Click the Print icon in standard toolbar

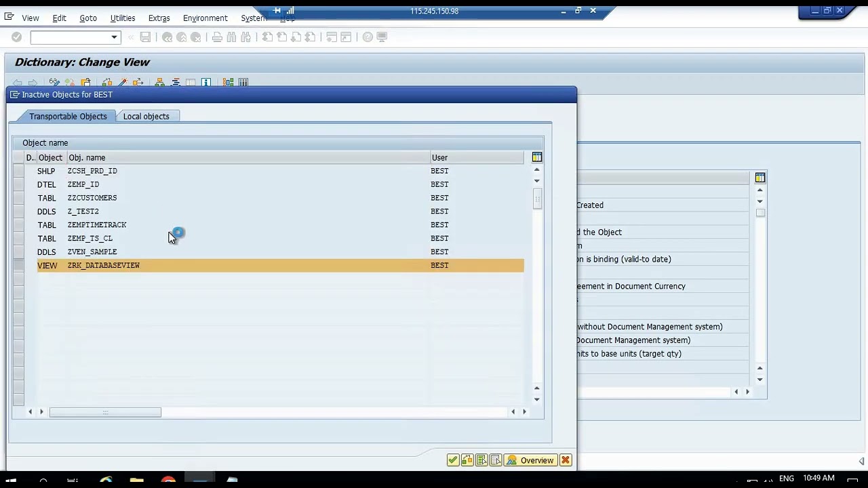pyautogui.click(x=217, y=37)
